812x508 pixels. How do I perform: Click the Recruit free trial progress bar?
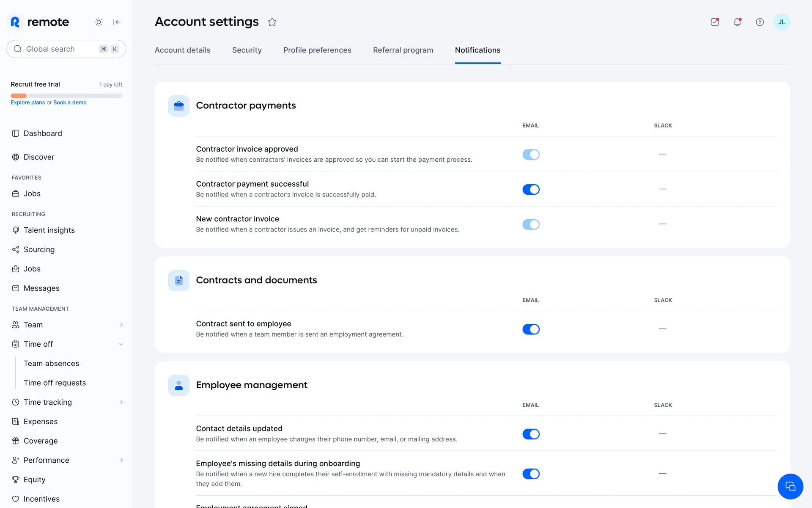[66, 96]
